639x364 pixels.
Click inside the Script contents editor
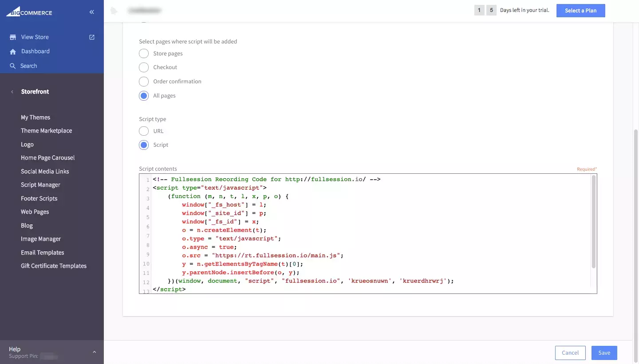pyautogui.click(x=368, y=234)
